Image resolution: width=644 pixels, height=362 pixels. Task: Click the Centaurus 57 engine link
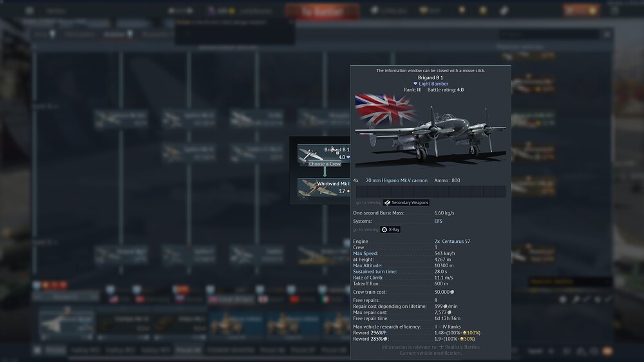point(456,242)
